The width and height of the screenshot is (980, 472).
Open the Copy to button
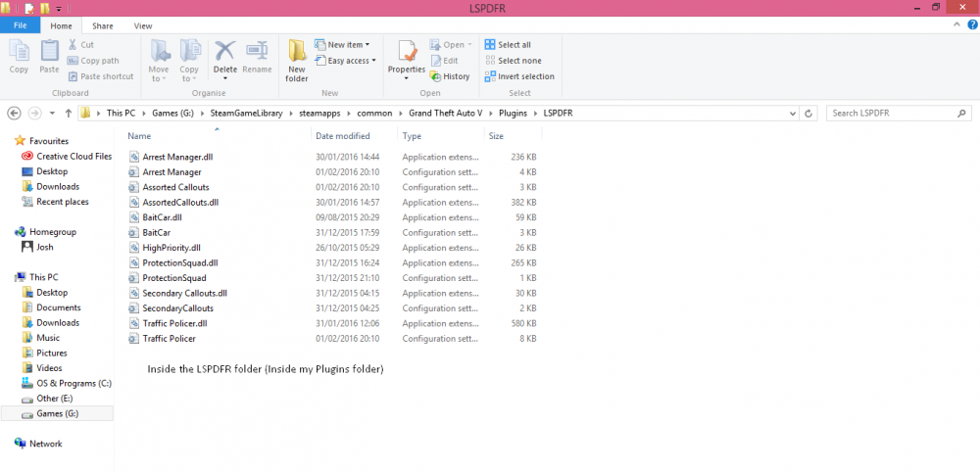coord(189,61)
